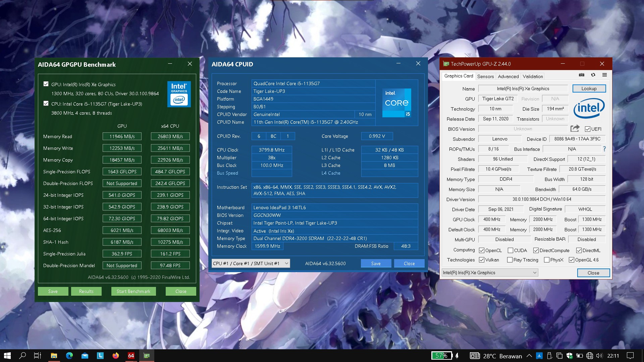Toggle the Ray Tracing checkbox
Image resolution: width=644 pixels, height=362 pixels.
click(510, 260)
